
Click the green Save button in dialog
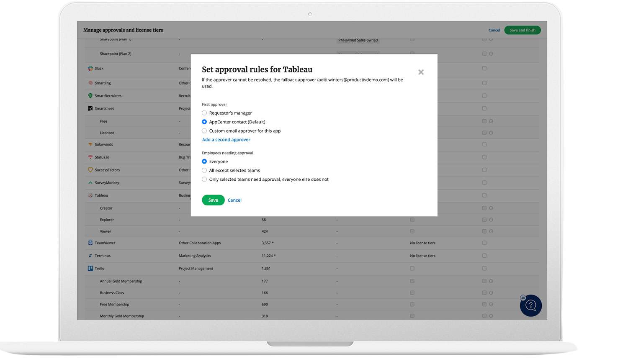click(x=213, y=200)
